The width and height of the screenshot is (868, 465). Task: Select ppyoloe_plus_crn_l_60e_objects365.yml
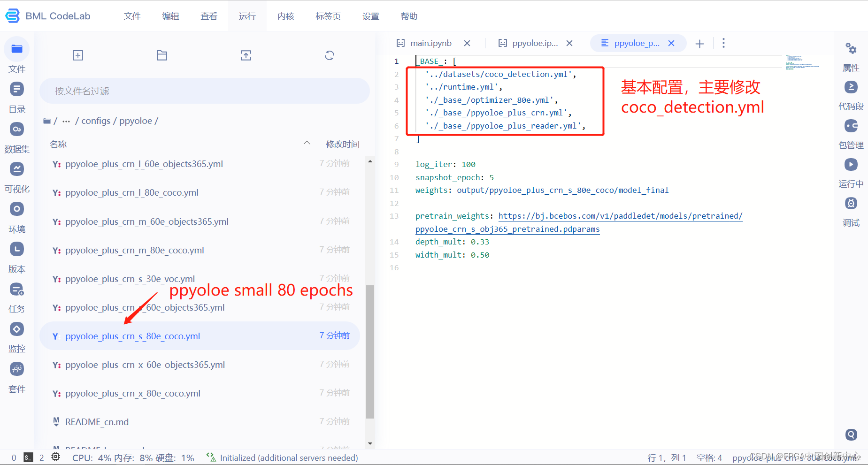click(200, 164)
